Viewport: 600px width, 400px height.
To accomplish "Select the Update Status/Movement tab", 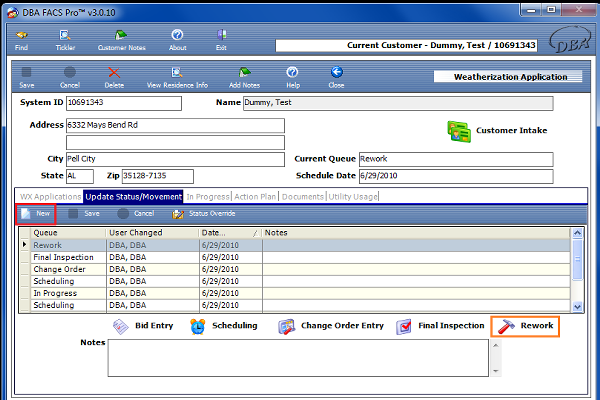I will point(133,197).
